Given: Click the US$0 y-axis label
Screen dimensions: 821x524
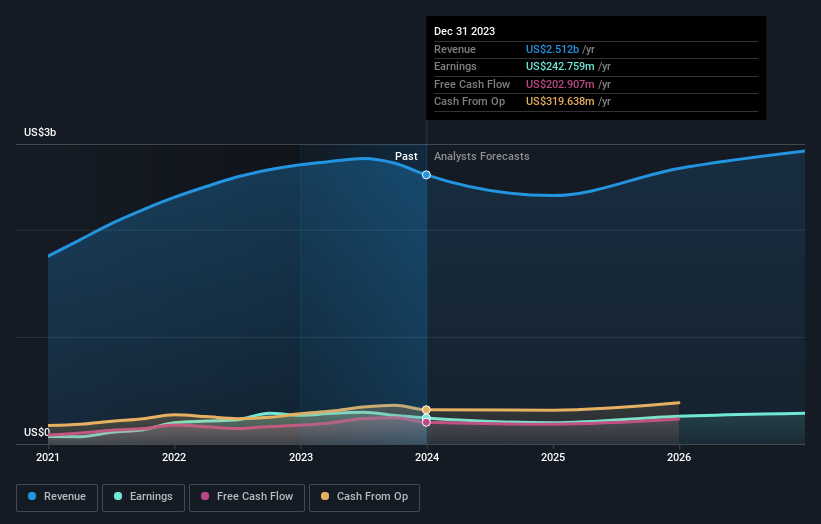Looking at the screenshot, I should [x=37, y=432].
